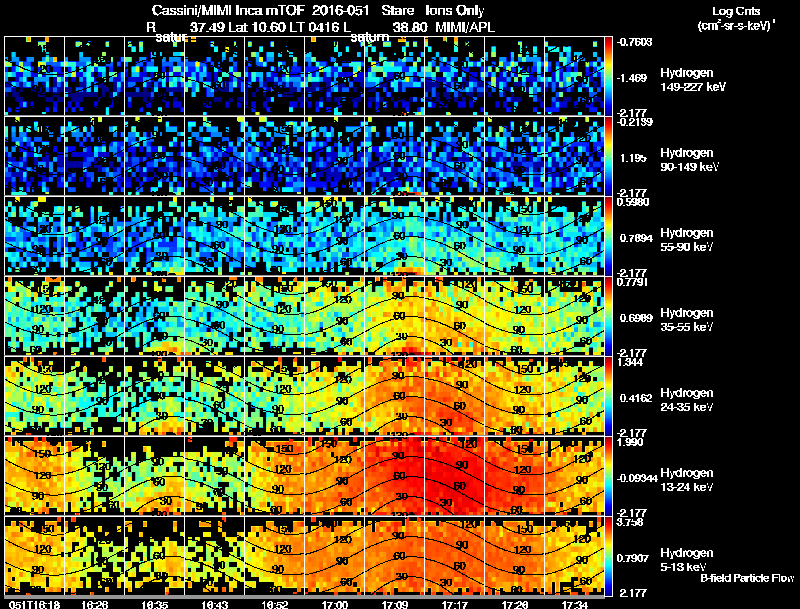Click the '17:17' time axis label
The width and height of the screenshot is (800, 609).
(455, 604)
